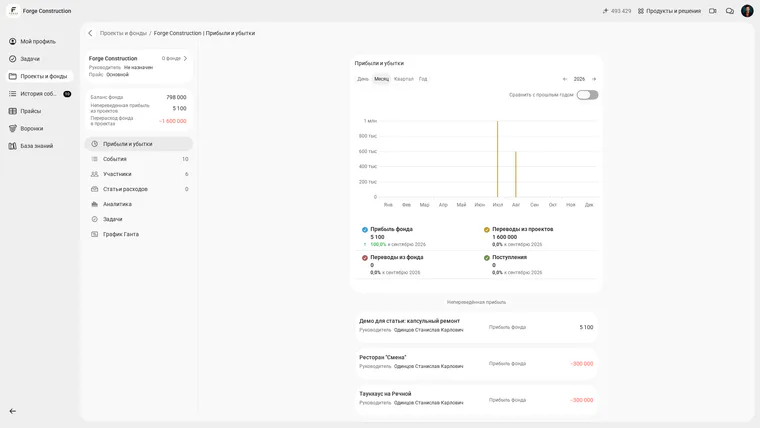Image resolution: width=760 pixels, height=428 pixels.
Task: Open Products and solutions (Продукты и решения)
Action: (669, 11)
